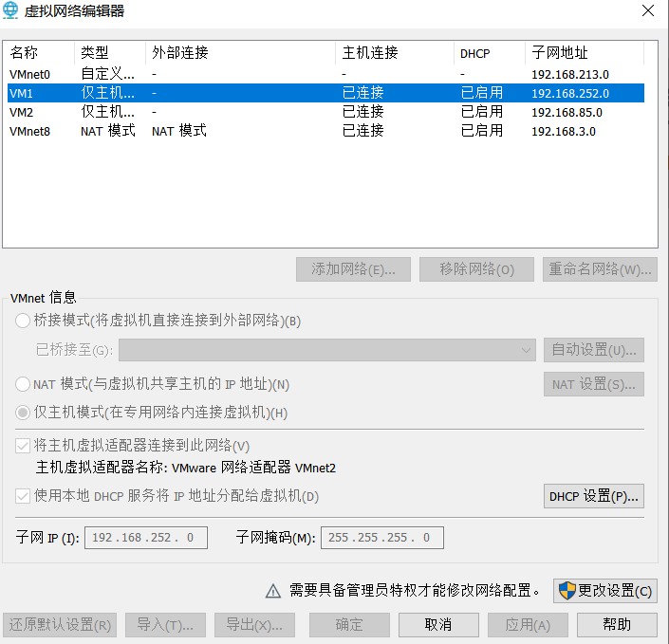669x644 pixels.
Task: Select 桥接模式 radio button
Action: pyautogui.click(x=23, y=321)
